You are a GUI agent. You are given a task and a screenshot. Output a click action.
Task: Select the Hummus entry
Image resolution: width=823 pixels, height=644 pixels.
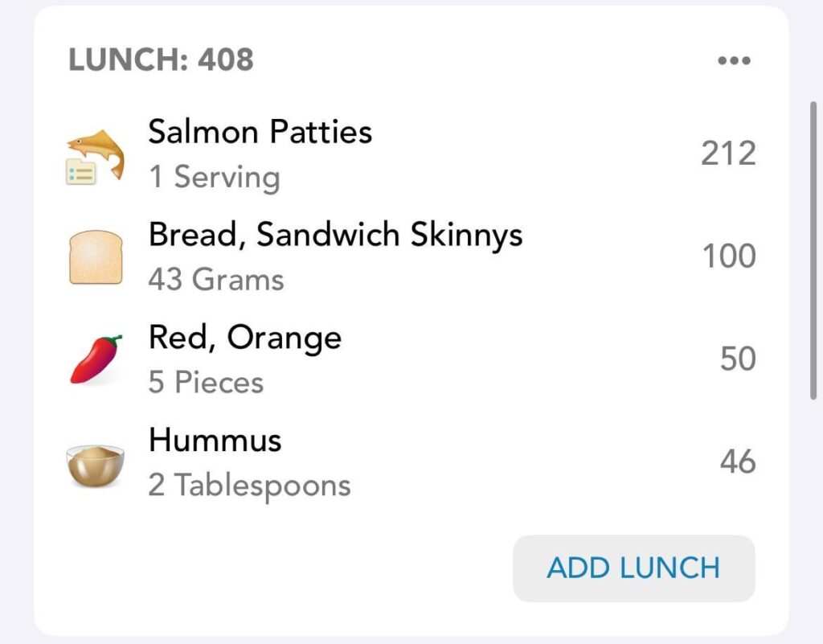[x=214, y=440]
